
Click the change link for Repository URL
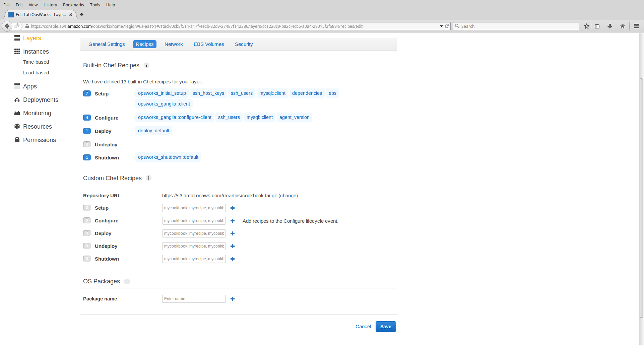click(288, 196)
